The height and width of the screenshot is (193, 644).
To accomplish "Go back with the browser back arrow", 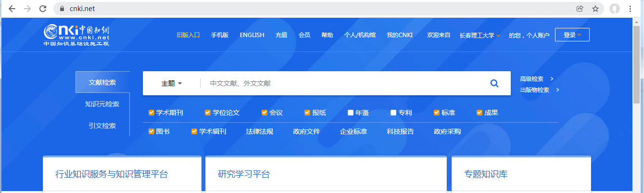I will pyautogui.click(x=12, y=9).
